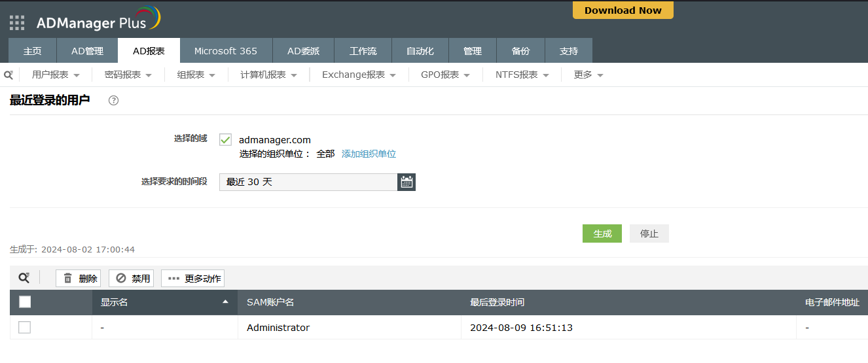The image size is (868, 363).
Task: Uncheck the admanager.com domain checkbox
Action: (226, 140)
